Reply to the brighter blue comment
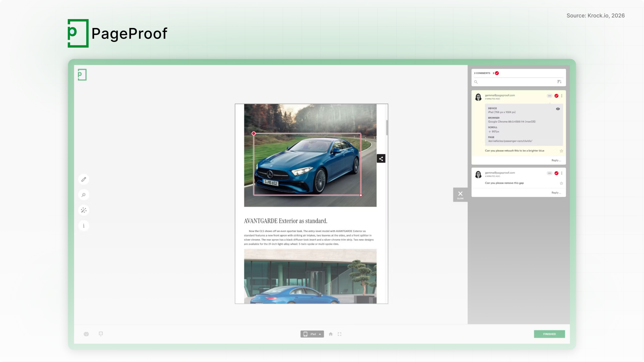644x362 pixels. (x=556, y=160)
